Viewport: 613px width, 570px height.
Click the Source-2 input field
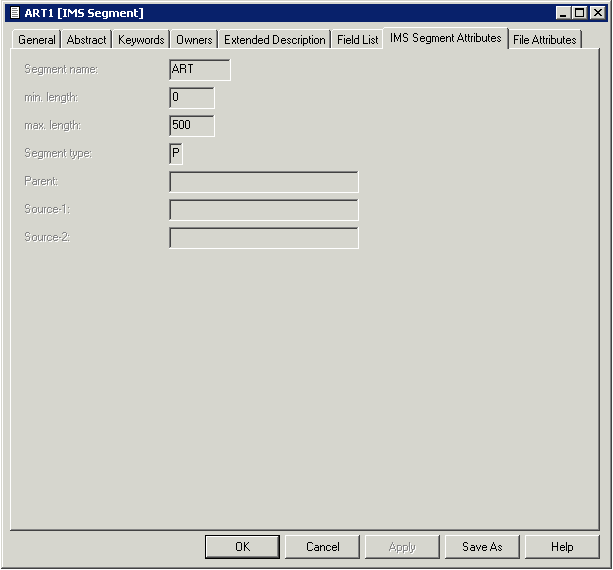point(264,238)
